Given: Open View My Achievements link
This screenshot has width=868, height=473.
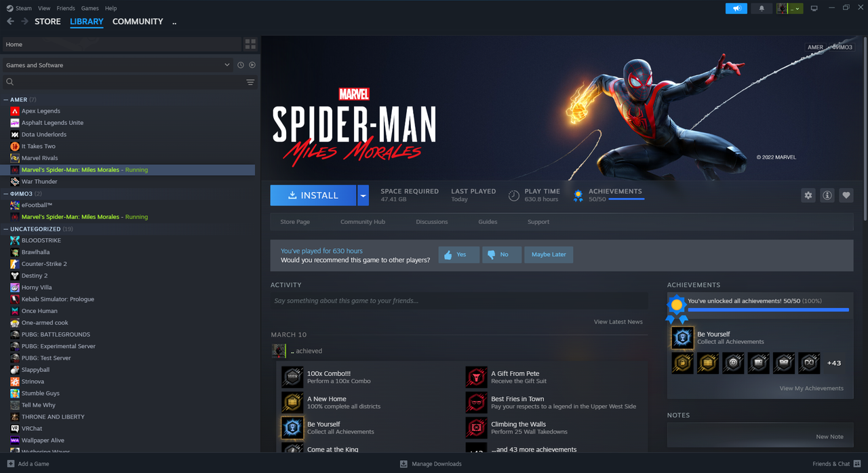Looking at the screenshot, I should coord(812,388).
